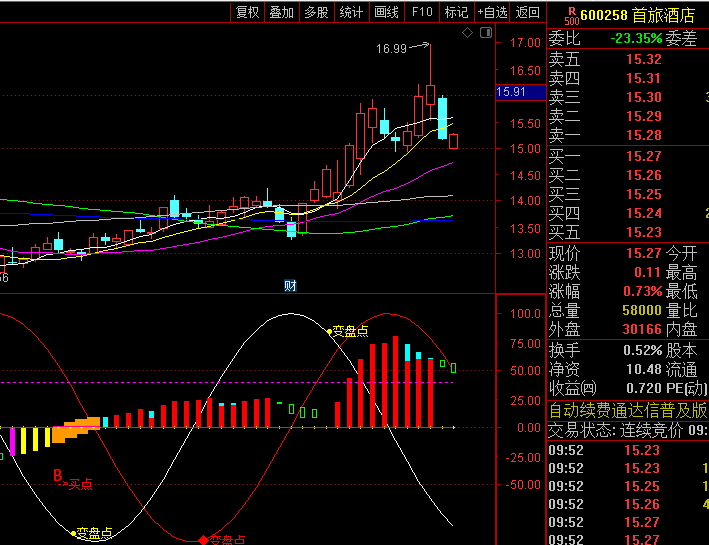
Task: Select the 买三 15.25 bid row
Action: (x=628, y=194)
